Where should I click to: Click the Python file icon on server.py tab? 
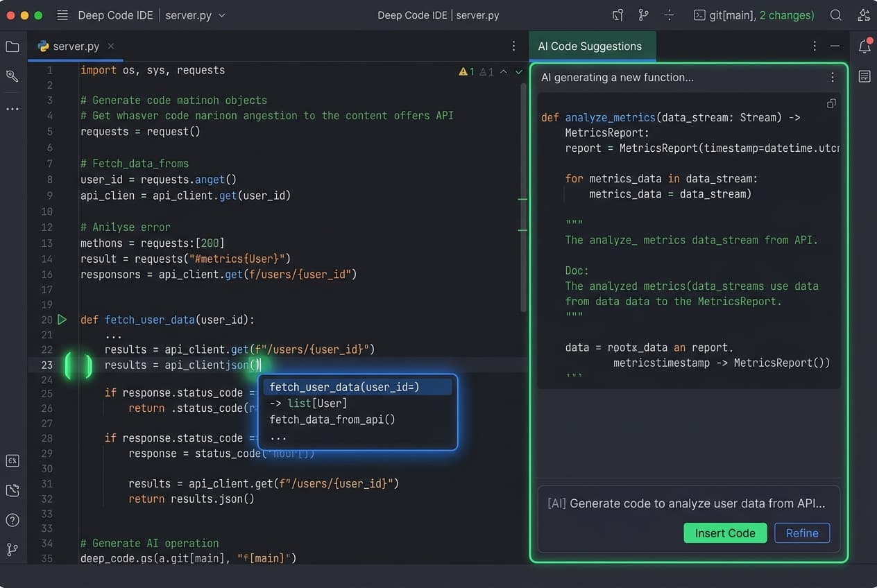click(44, 46)
